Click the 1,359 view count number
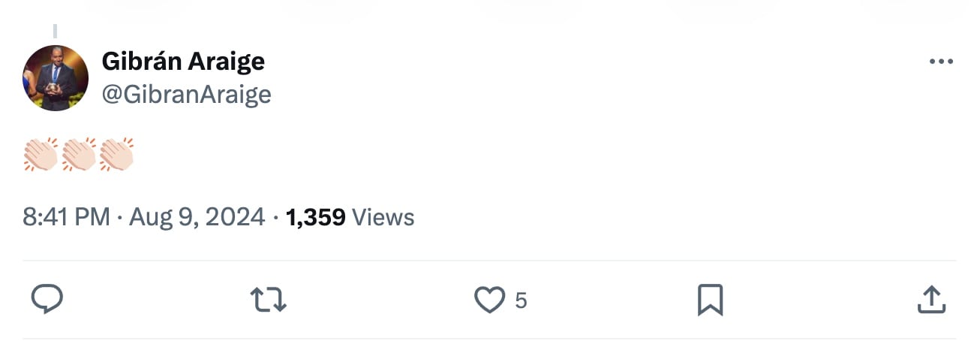 point(316,218)
